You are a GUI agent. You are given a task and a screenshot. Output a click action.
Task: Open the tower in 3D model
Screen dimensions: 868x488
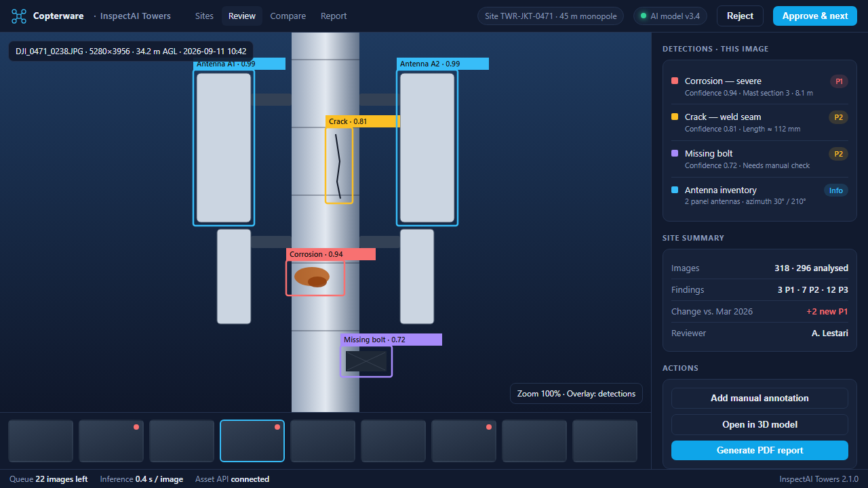(759, 424)
